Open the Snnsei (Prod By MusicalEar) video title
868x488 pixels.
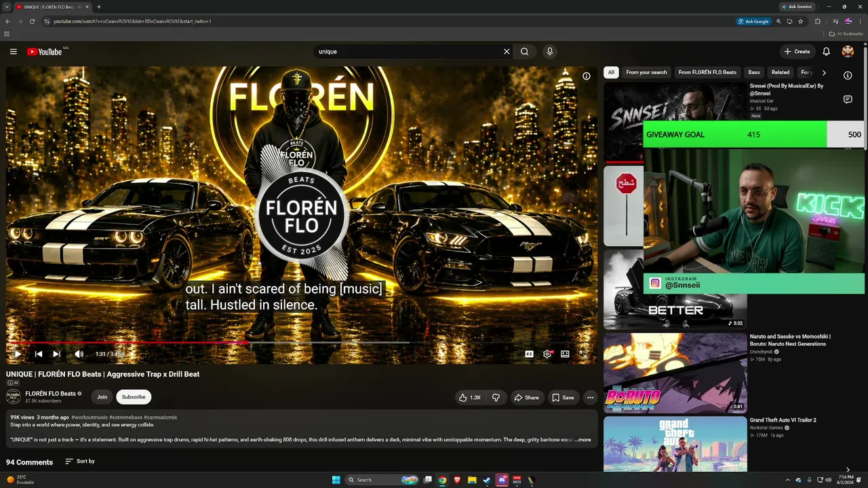pyautogui.click(x=787, y=89)
